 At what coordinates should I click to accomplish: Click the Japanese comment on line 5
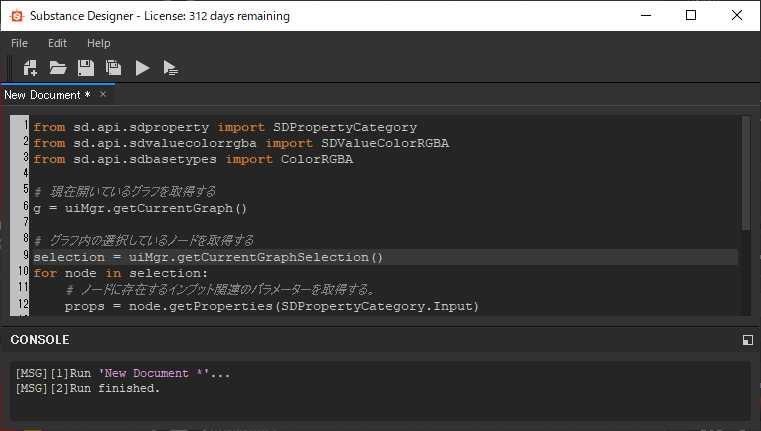(x=125, y=192)
